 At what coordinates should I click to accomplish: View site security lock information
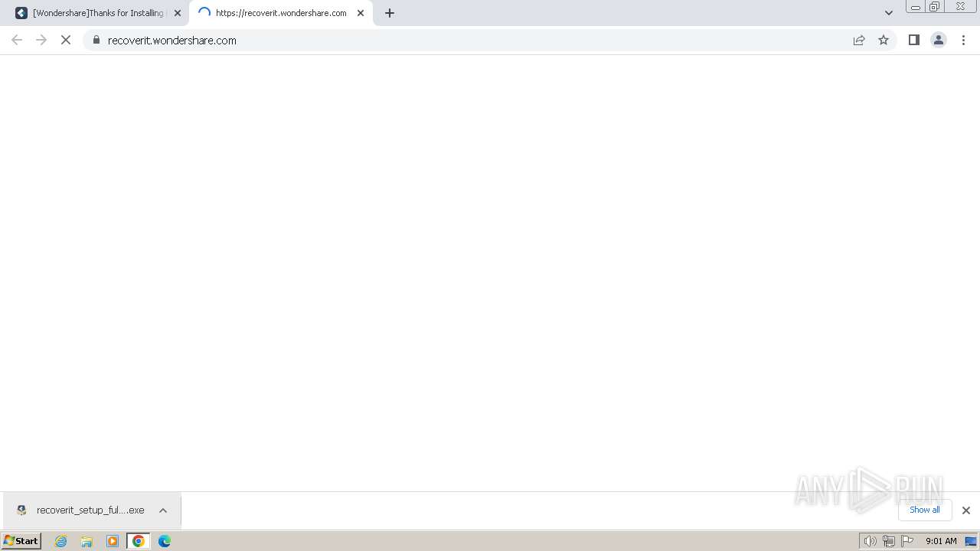click(x=96, y=40)
